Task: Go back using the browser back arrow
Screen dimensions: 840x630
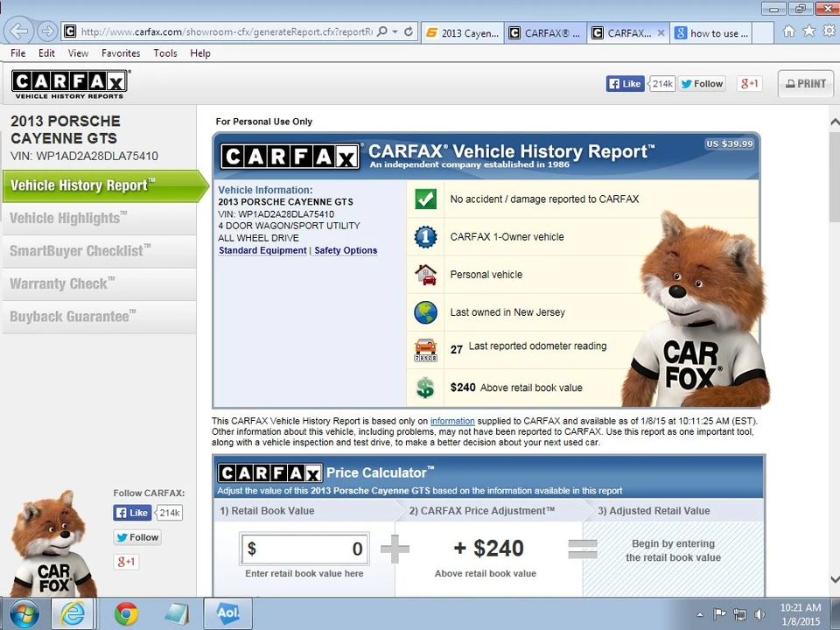Action: tap(18, 31)
